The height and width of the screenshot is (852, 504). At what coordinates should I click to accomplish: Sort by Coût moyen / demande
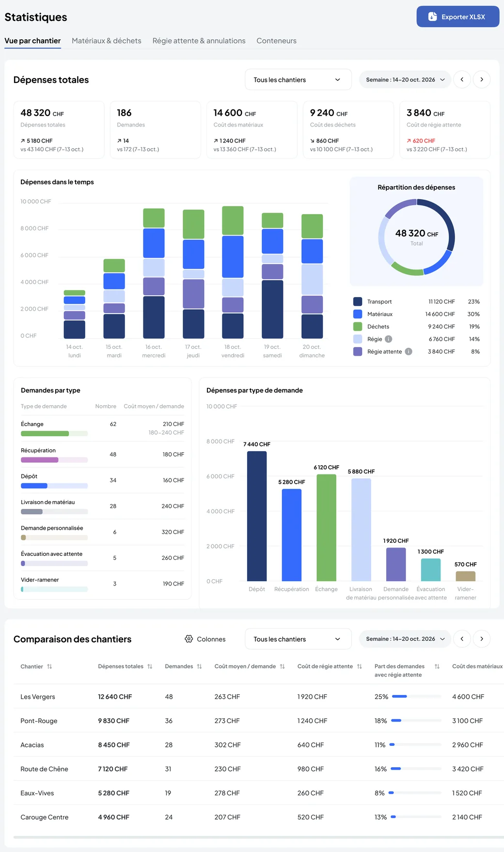[x=282, y=666]
